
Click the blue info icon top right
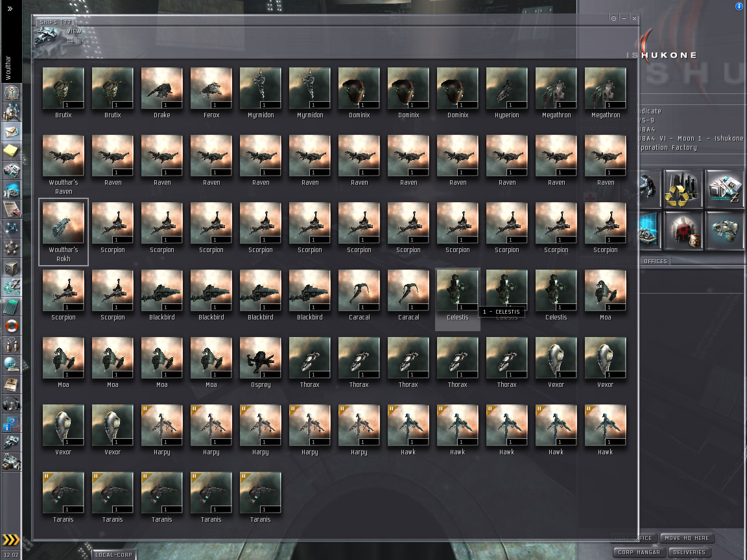(739, 6)
